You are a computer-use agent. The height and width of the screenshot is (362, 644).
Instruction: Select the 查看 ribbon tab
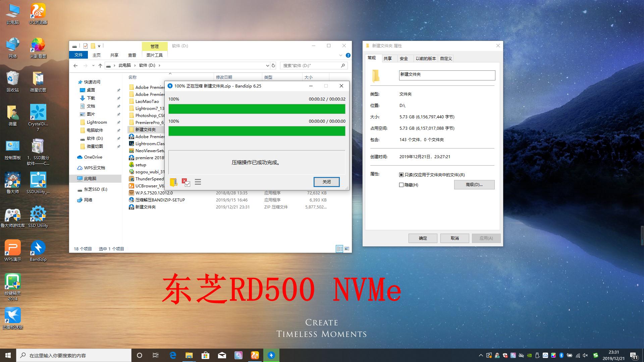tap(132, 55)
